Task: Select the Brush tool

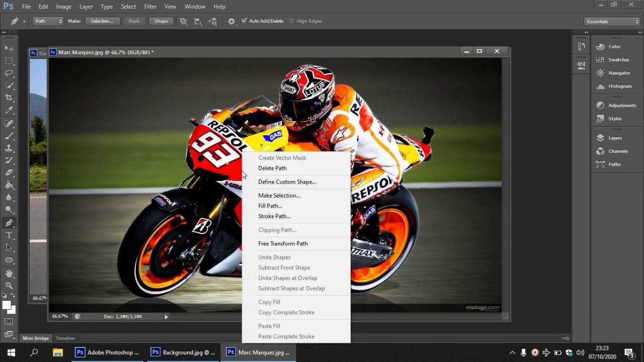Action: [9, 136]
